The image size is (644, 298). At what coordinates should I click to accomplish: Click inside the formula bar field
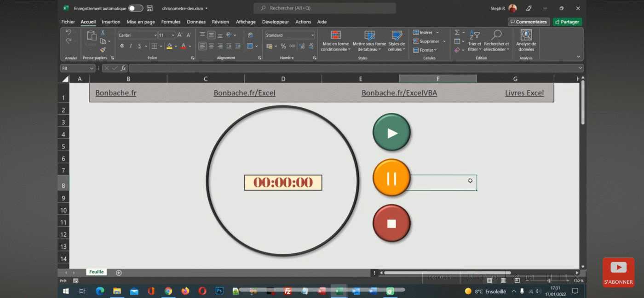[353, 68]
